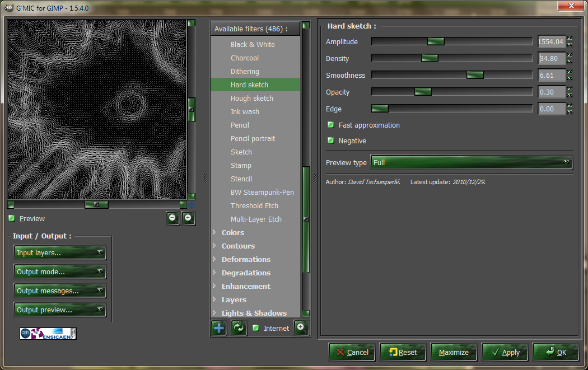Expand the Contours filter category
Viewport: 588px width, 370px height.
point(214,246)
